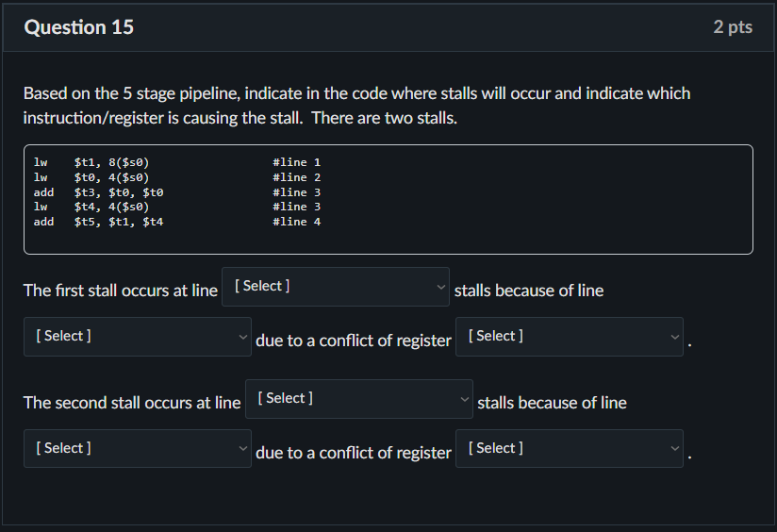
Task: Click the Question 15 heading
Action: tap(79, 27)
